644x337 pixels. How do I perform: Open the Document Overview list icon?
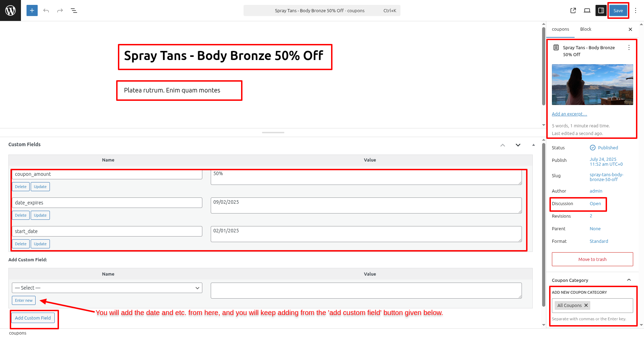click(x=74, y=10)
